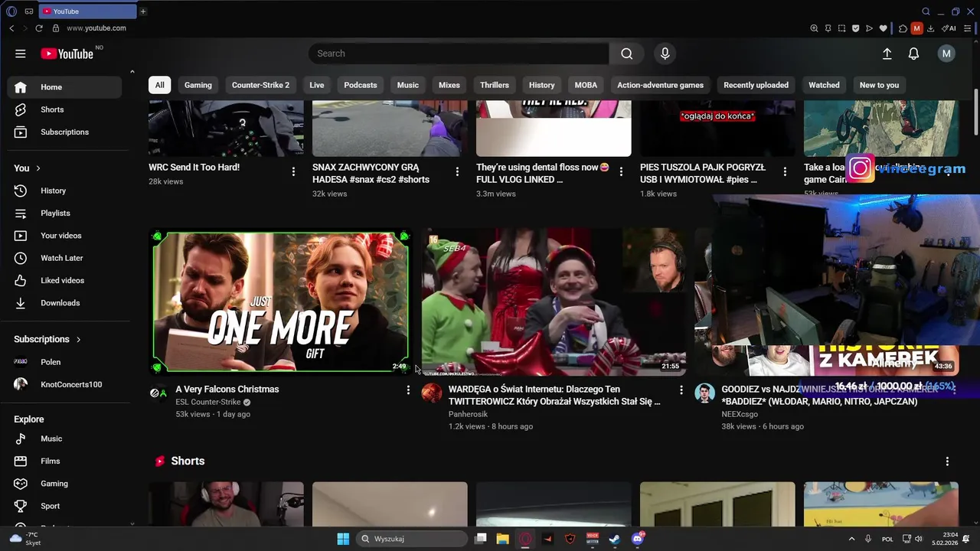Select the Counter-Strike 2 filter chip
980x551 pixels.
tap(260, 85)
